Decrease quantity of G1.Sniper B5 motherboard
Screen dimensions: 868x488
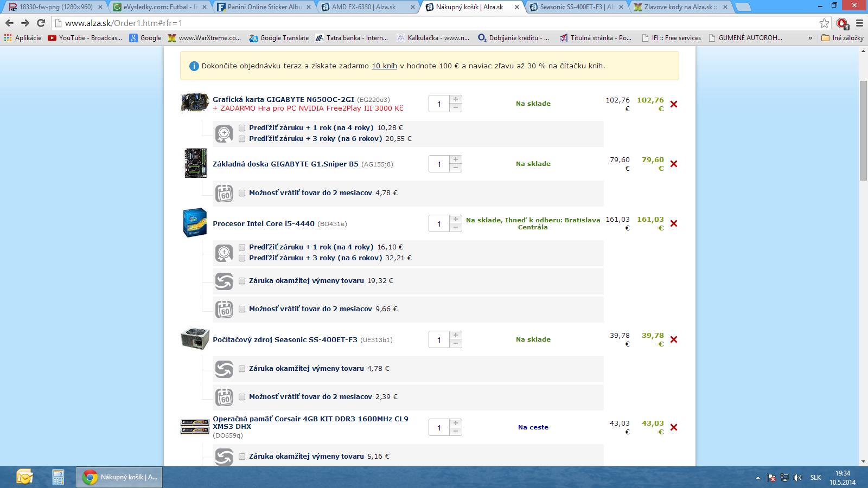(x=456, y=168)
